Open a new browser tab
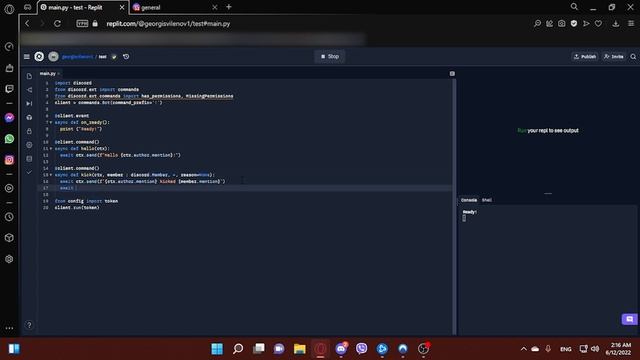The height and width of the screenshot is (360, 640). pos(229,7)
